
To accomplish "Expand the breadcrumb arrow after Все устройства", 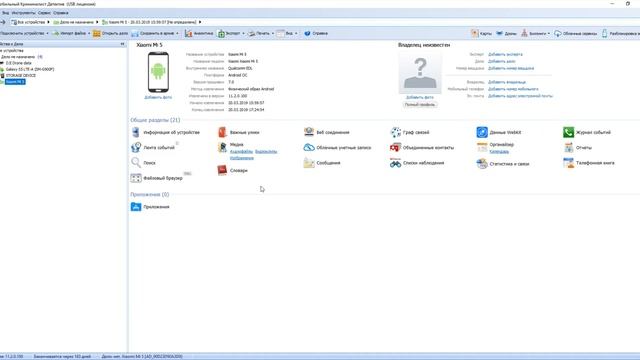I will pos(49,22).
